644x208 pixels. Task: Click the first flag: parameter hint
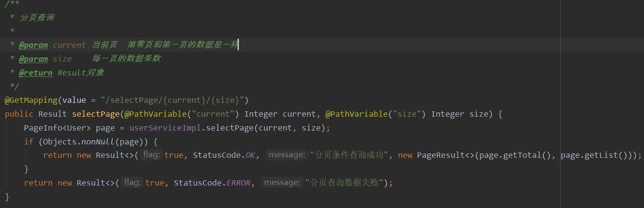153,155
